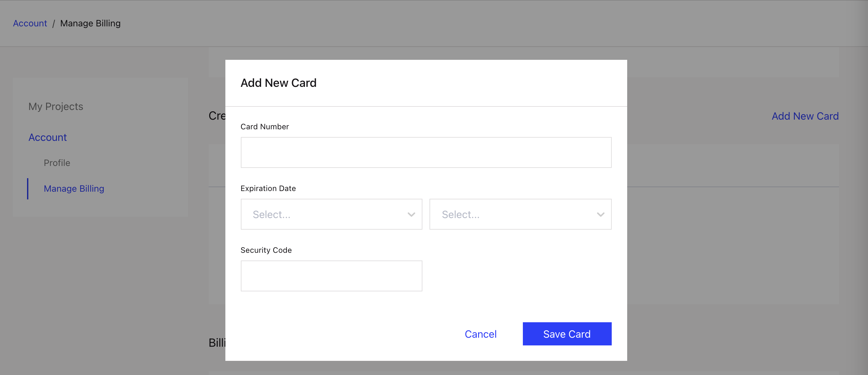The width and height of the screenshot is (868, 375).
Task: Open the Account section in the sidebar
Action: [48, 137]
